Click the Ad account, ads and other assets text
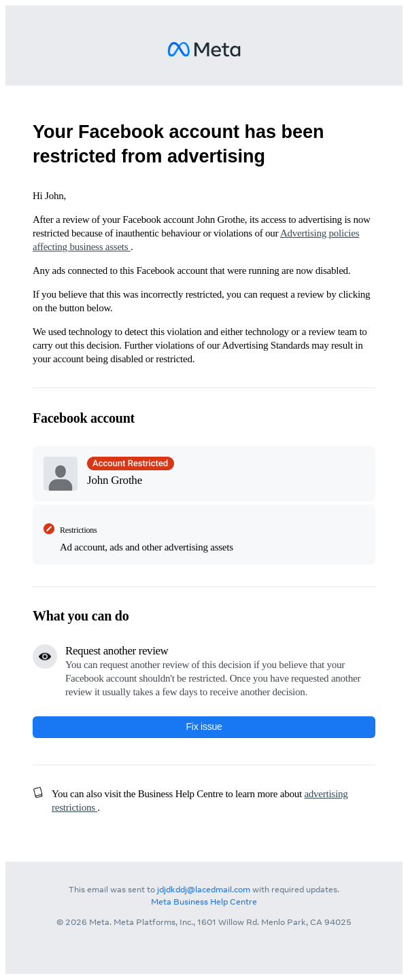The image size is (408, 980). 146,547
